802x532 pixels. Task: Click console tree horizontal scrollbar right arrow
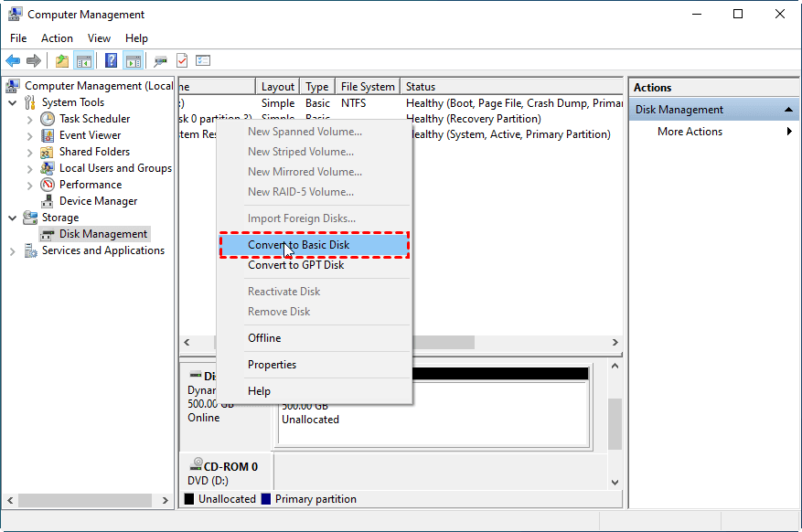point(165,501)
